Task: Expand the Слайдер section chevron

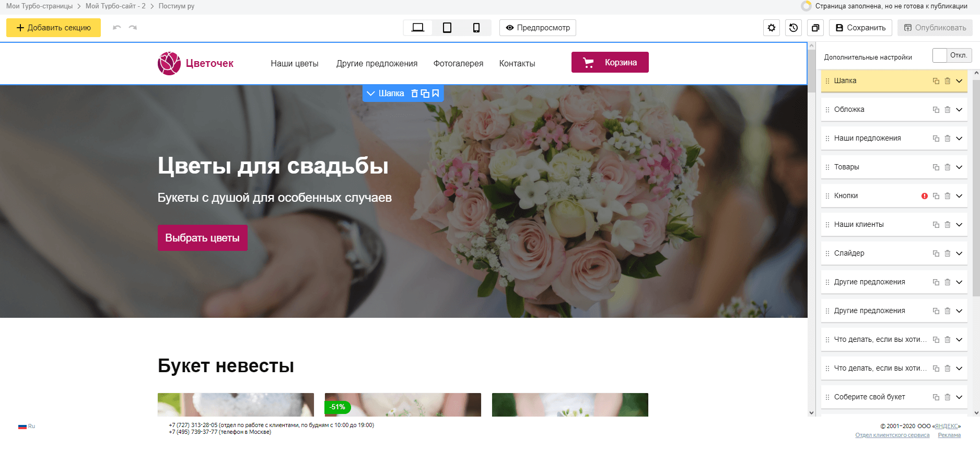Action: click(x=959, y=254)
